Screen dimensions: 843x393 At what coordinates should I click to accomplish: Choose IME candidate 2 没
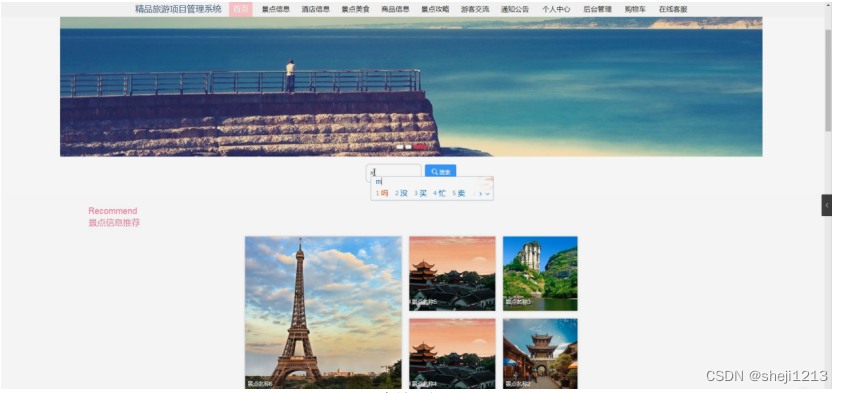(401, 194)
